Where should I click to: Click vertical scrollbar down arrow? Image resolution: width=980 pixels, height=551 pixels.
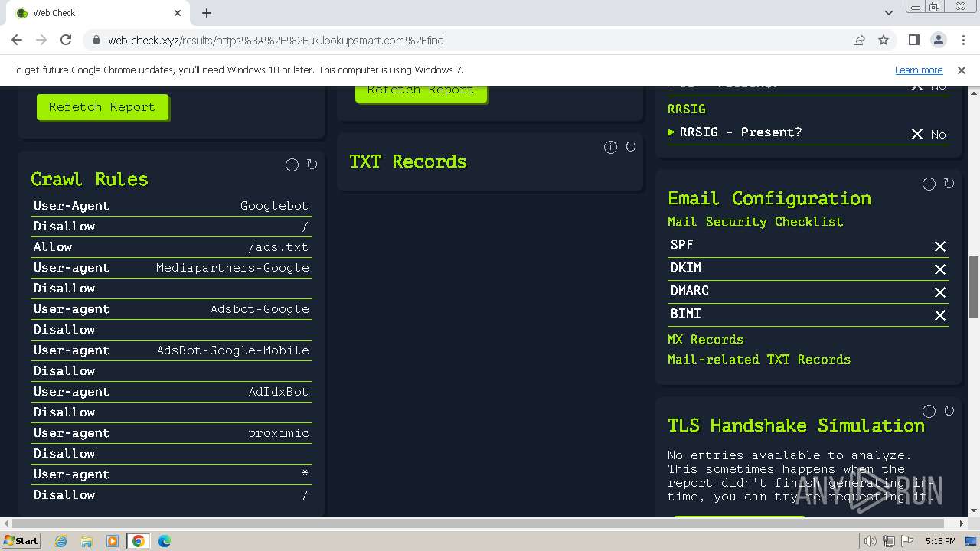pyautogui.click(x=974, y=510)
